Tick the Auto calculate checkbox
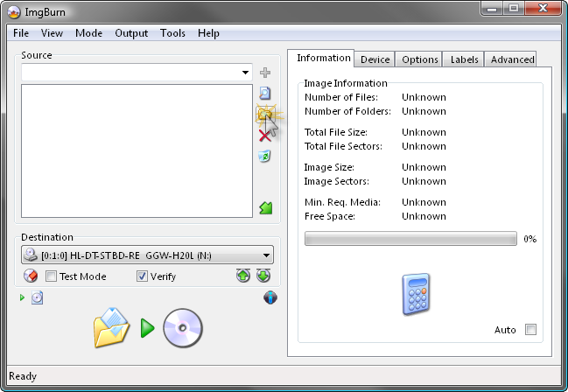The width and height of the screenshot is (568, 392). [x=530, y=330]
